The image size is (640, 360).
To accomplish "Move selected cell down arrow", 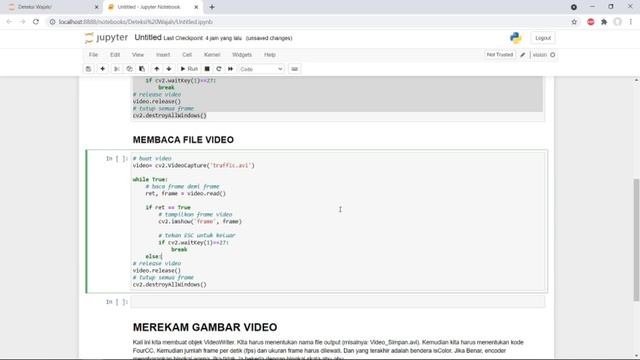I will (x=169, y=69).
